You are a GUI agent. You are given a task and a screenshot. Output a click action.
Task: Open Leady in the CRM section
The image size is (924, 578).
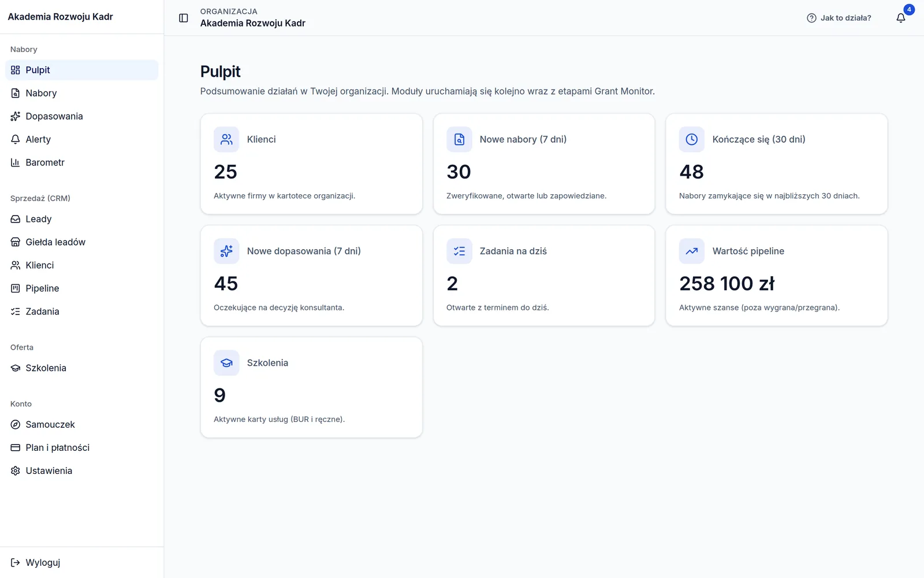coord(81,219)
